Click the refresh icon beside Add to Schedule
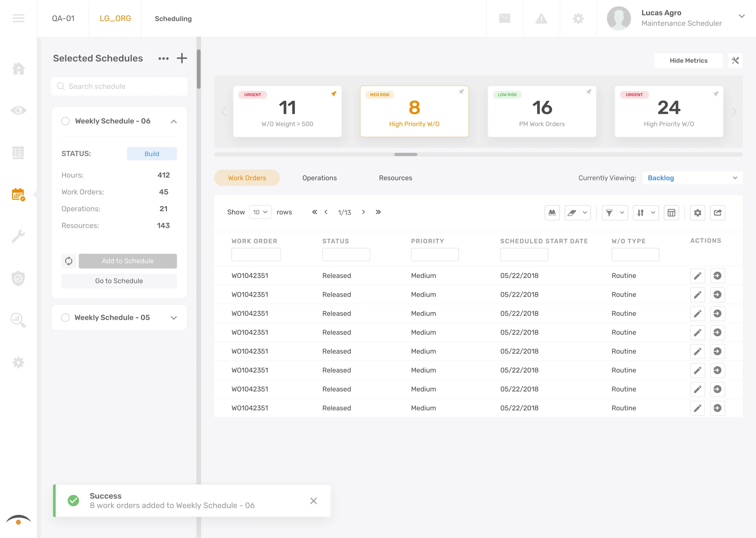The height and width of the screenshot is (538, 756). (x=69, y=261)
